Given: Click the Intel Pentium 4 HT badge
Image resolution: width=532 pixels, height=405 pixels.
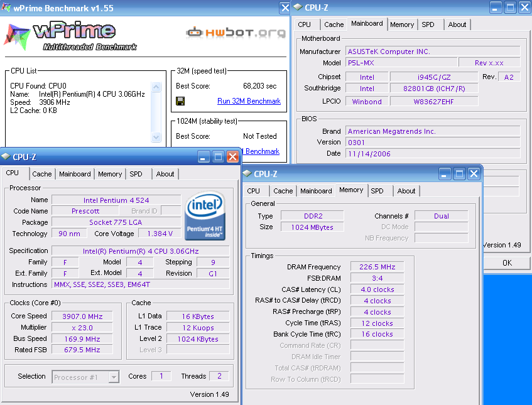Looking at the screenshot, I should 205,216.
